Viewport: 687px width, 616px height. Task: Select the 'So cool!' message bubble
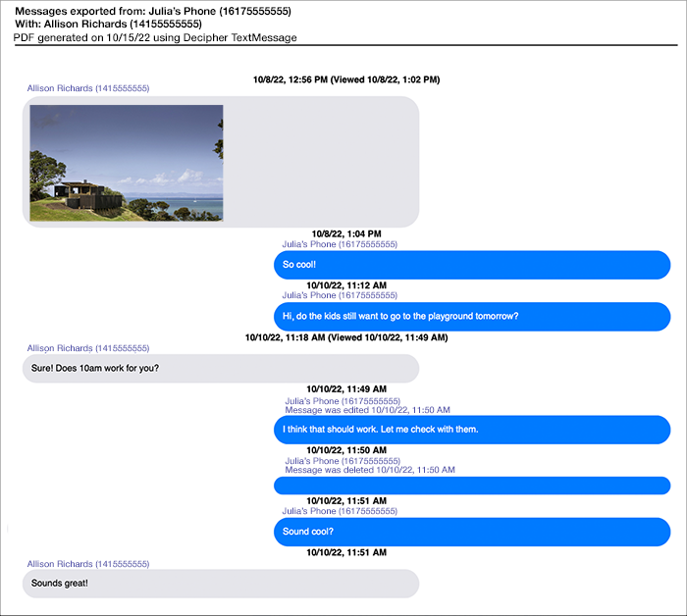click(472, 265)
